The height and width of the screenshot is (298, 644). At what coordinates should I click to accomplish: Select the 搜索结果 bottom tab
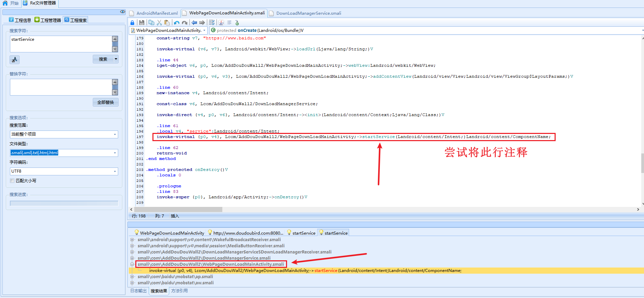[159, 291]
